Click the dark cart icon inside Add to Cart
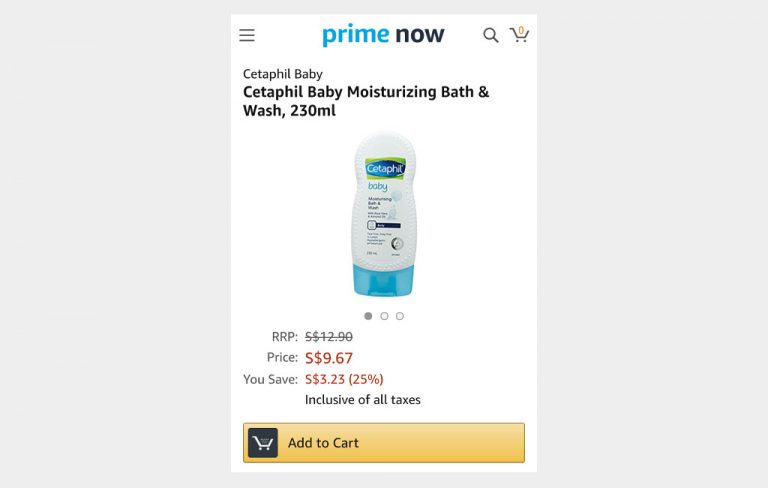This screenshot has height=488, width=768. pos(263,443)
